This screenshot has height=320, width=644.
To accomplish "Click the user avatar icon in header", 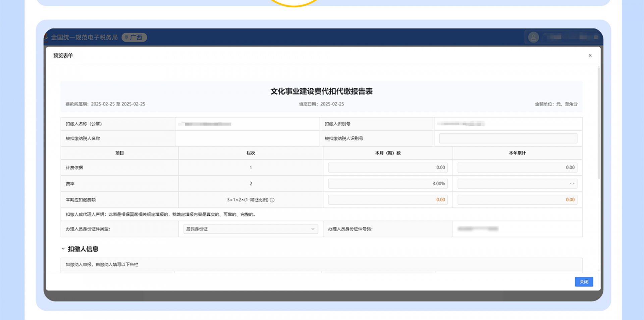I will pyautogui.click(x=533, y=37).
